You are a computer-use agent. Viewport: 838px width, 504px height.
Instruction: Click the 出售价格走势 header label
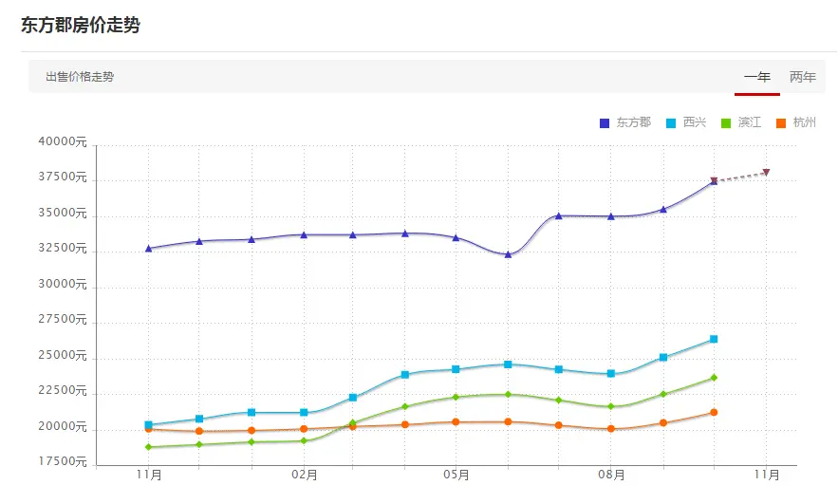coord(80,77)
